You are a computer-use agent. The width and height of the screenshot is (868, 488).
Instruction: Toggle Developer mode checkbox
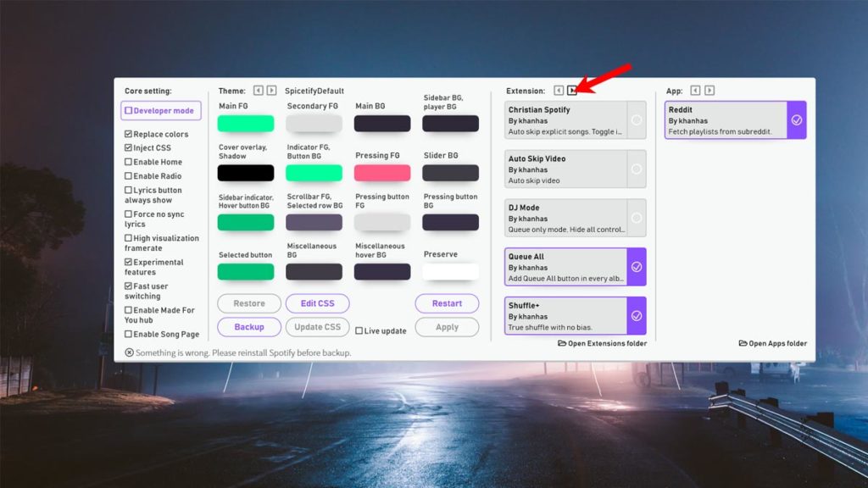coord(129,111)
